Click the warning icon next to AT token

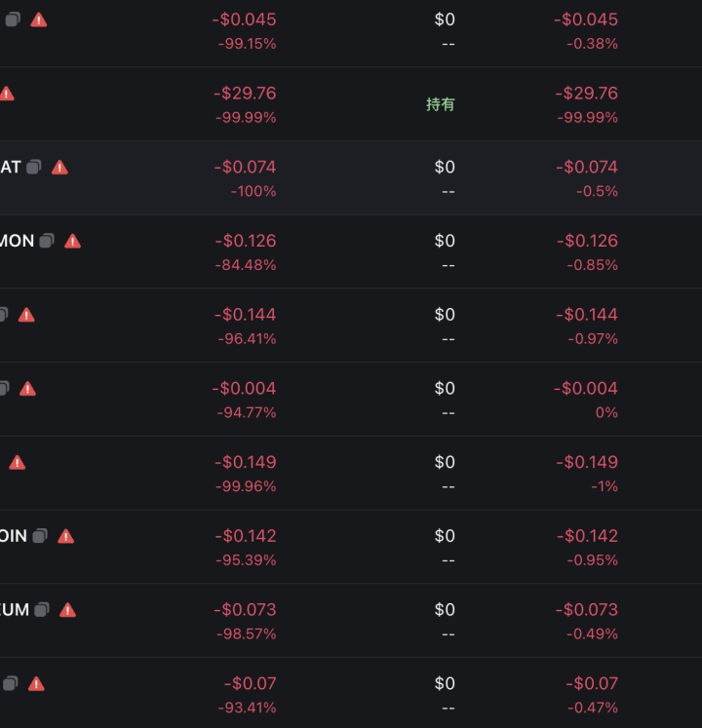pos(59,168)
